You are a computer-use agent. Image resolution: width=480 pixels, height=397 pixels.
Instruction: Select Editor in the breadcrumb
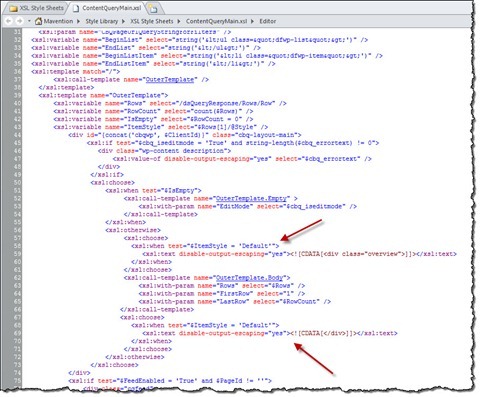coord(268,21)
